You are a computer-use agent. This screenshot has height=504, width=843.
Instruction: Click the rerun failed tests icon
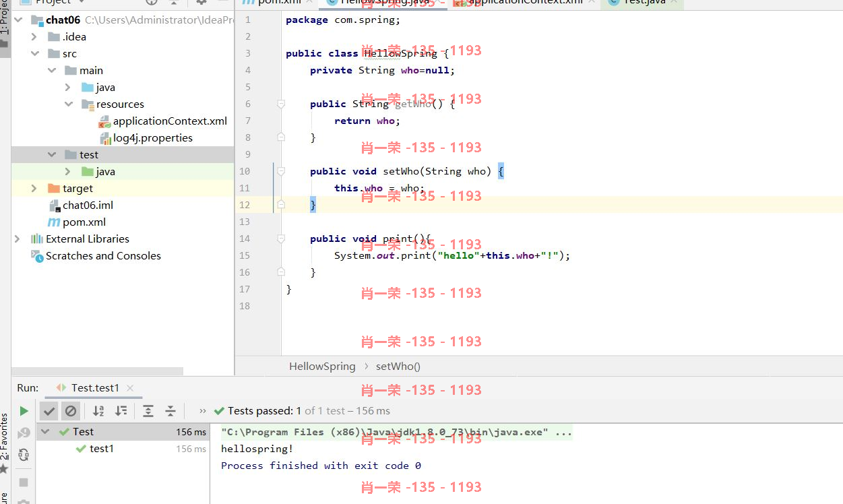point(24,433)
